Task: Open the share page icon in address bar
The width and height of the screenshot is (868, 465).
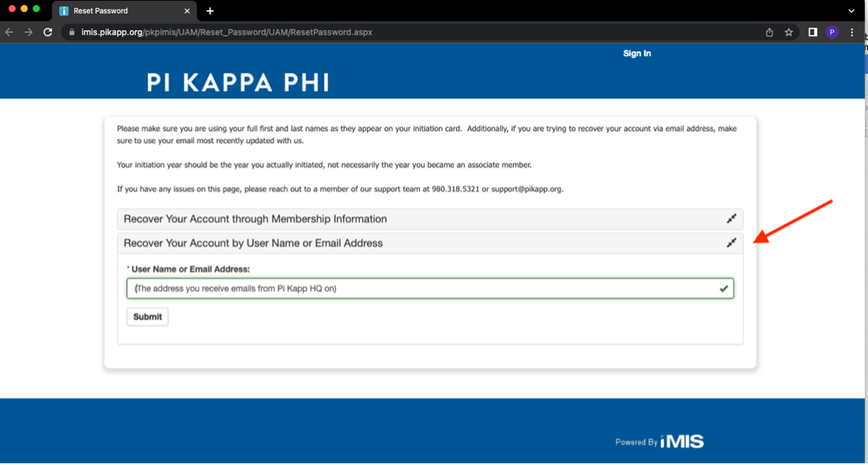Action: (769, 32)
